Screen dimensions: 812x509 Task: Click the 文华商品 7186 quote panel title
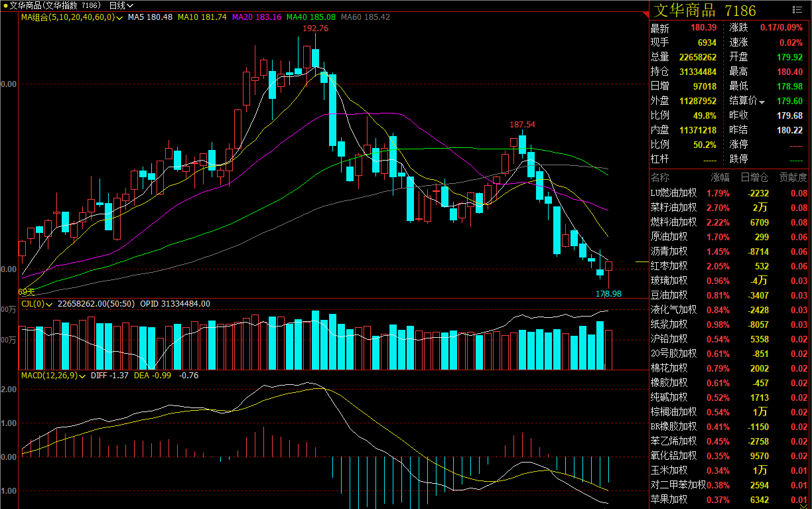pos(705,10)
